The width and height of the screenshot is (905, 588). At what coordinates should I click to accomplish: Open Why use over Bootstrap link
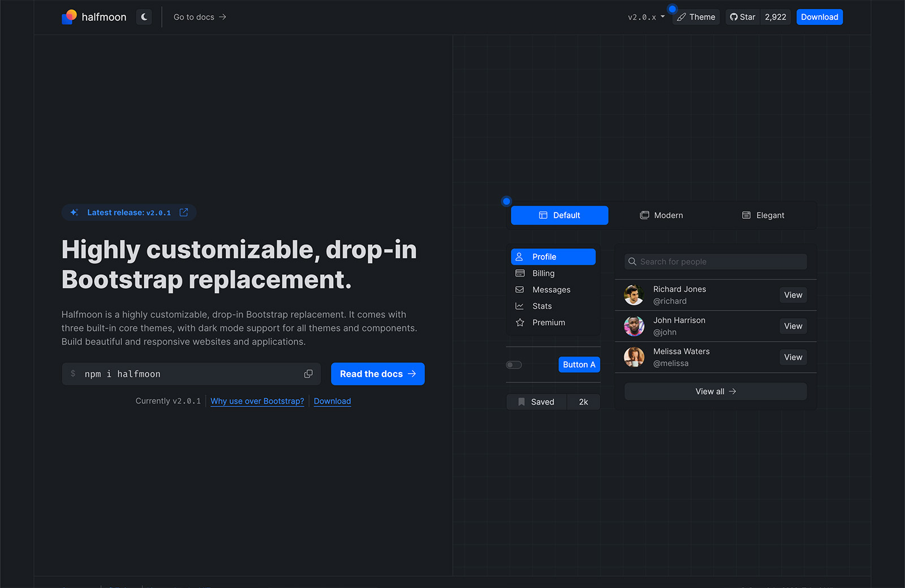[x=257, y=401]
